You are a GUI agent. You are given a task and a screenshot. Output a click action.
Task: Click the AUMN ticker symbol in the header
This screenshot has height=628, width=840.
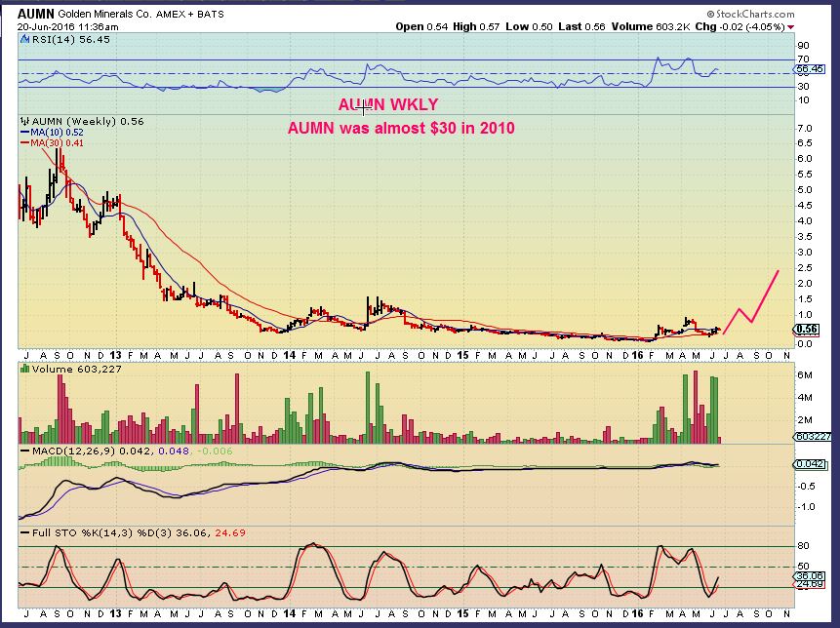tap(36, 14)
